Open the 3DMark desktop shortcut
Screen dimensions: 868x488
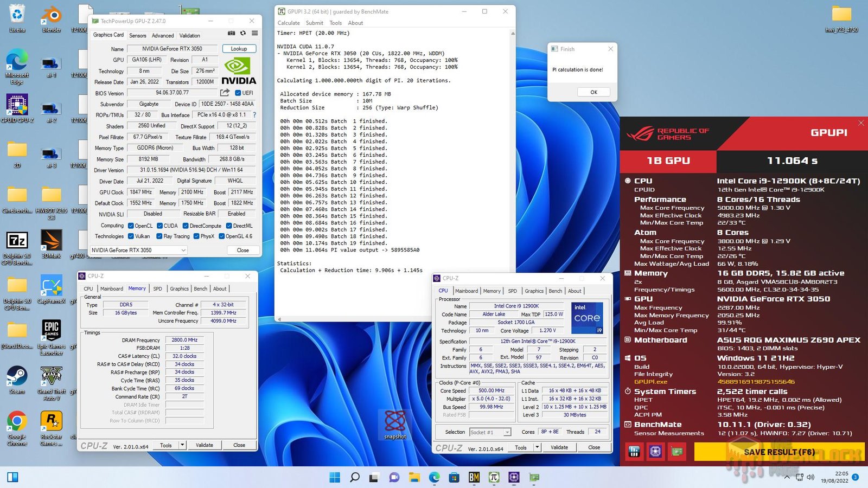(x=52, y=244)
